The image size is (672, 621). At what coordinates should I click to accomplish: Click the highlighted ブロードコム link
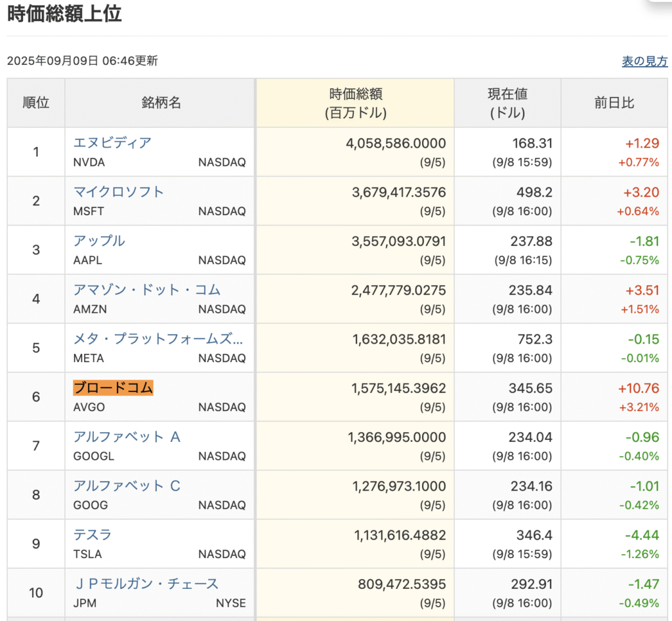113,388
